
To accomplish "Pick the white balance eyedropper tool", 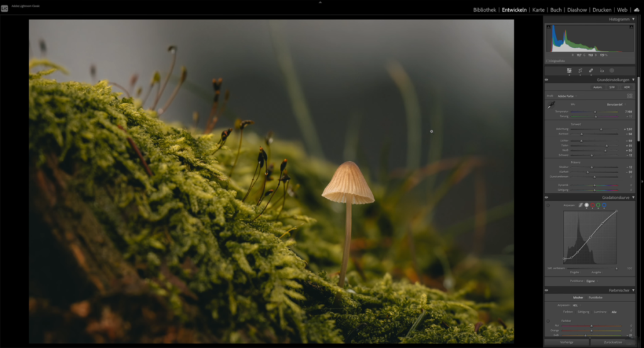I will (x=551, y=105).
